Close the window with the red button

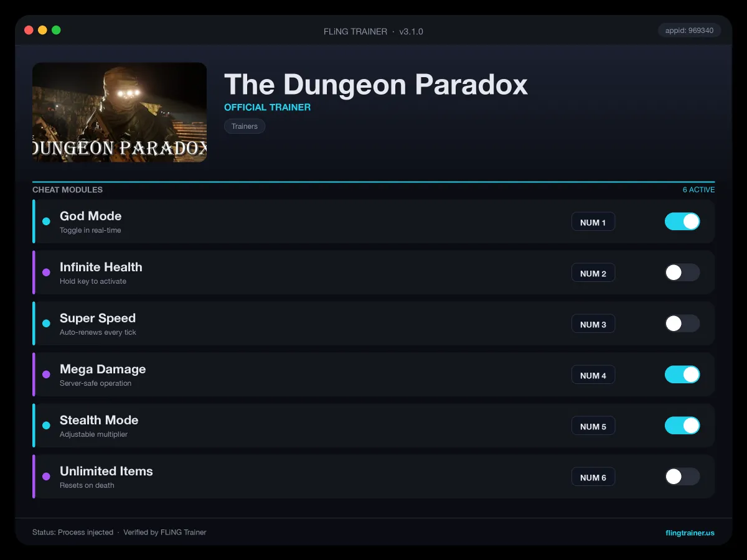[29, 30]
